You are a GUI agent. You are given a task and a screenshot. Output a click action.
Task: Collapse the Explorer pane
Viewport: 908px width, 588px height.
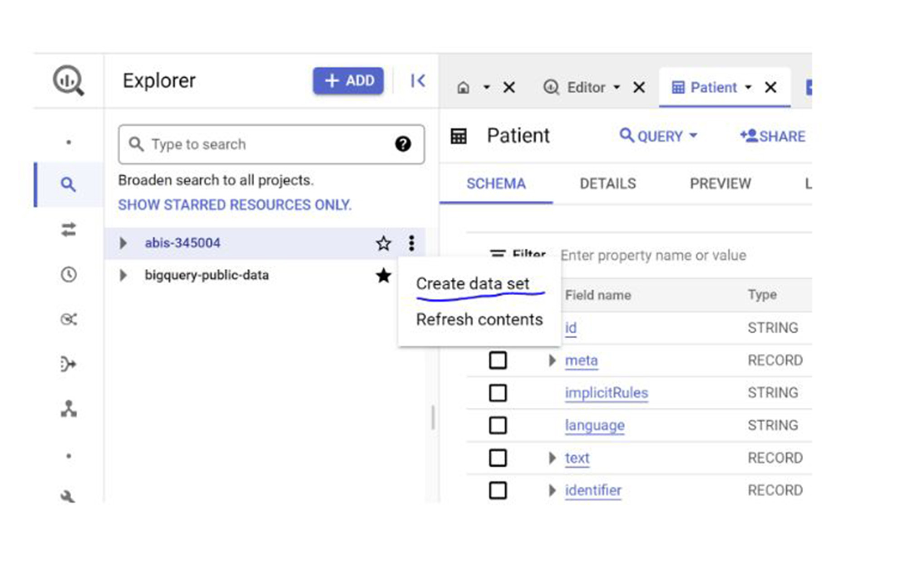coord(418,81)
